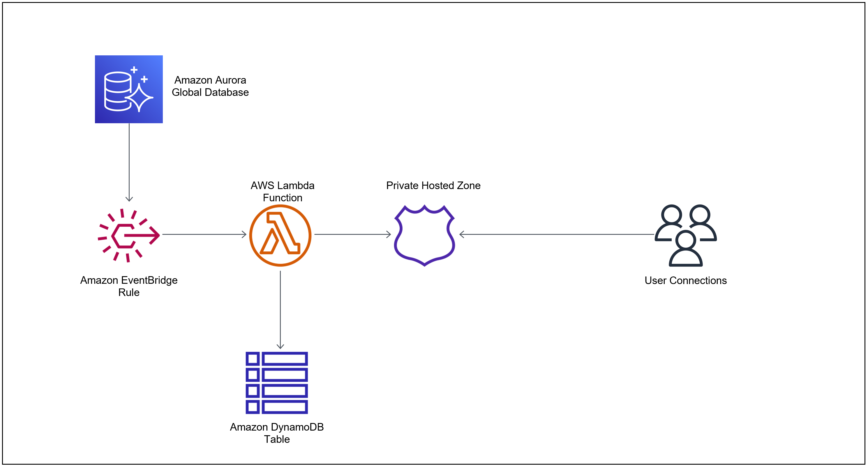Select the Amazon EventBridge Rule icon
The image size is (868, 467).
pos(129,235)
